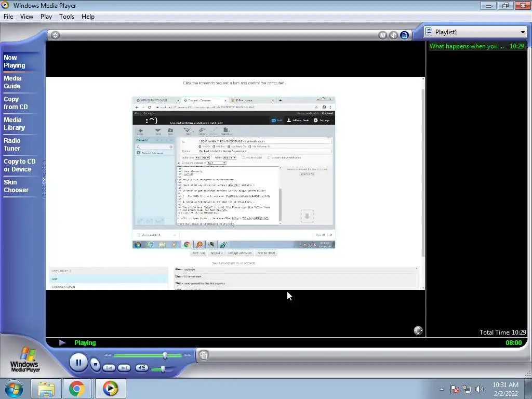
Task: Click the seek bar slider handle
Action: point(165,355)
